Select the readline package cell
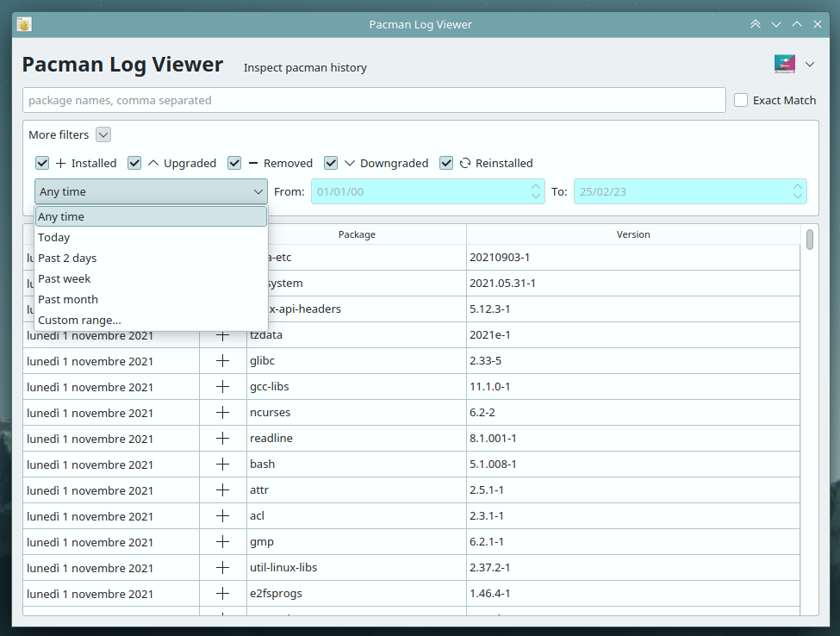 click(357, 439)
